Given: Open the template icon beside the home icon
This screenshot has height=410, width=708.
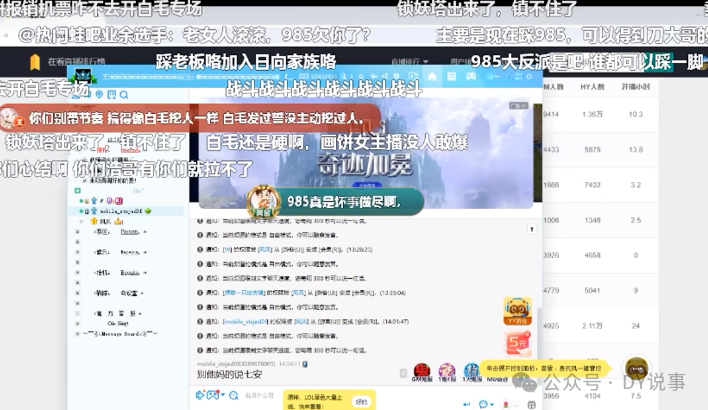Looking at the screenshot, I should point(452,76).
